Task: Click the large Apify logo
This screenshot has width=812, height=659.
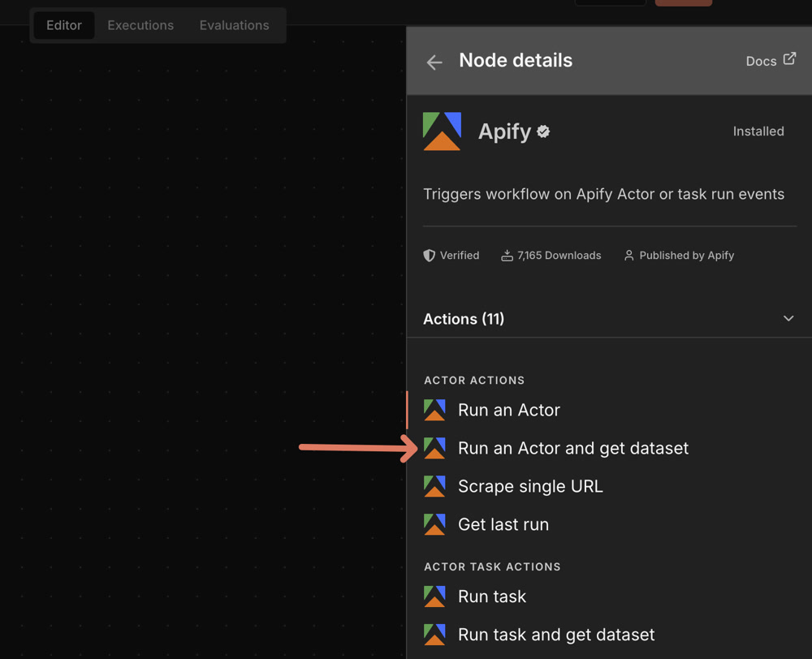Action: pyautogui.click(x=443, y=131)
